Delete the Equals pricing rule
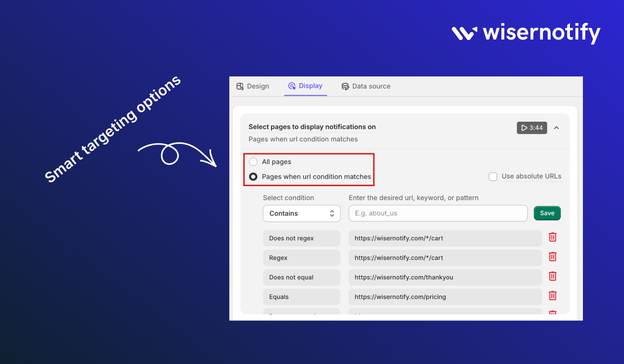This screenshot has height=364, width=624. tap(553, 295)
